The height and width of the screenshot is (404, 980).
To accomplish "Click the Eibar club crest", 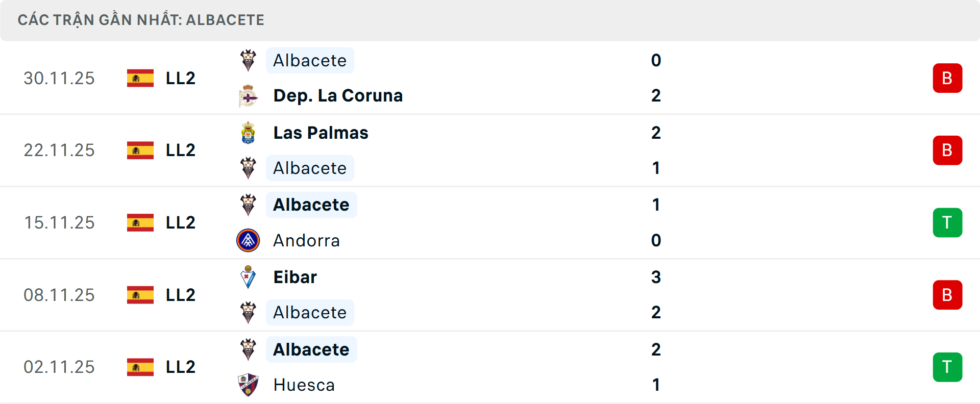I will click(248, 277).
